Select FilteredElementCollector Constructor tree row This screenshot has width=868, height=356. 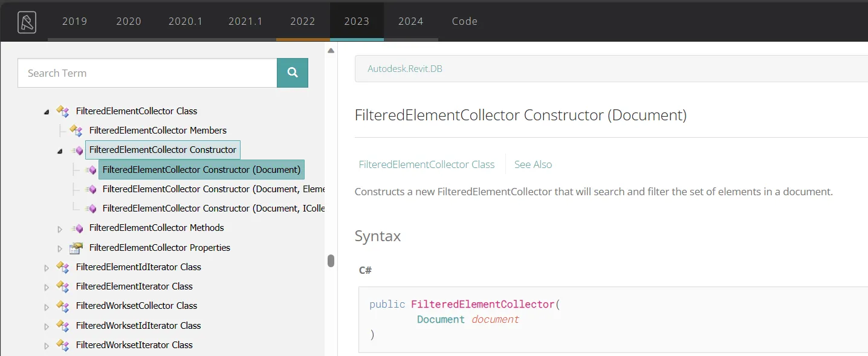[x=163, y=150]
